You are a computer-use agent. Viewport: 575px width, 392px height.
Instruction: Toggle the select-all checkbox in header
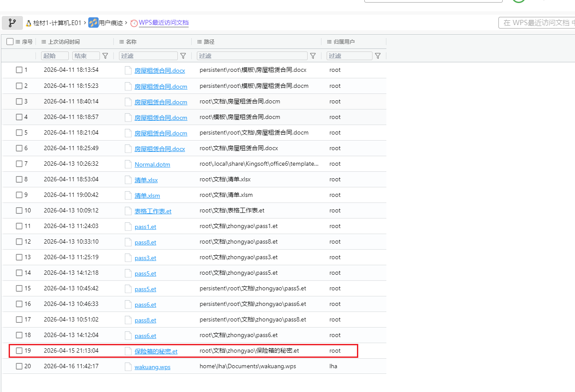click(x=10, y=42)
